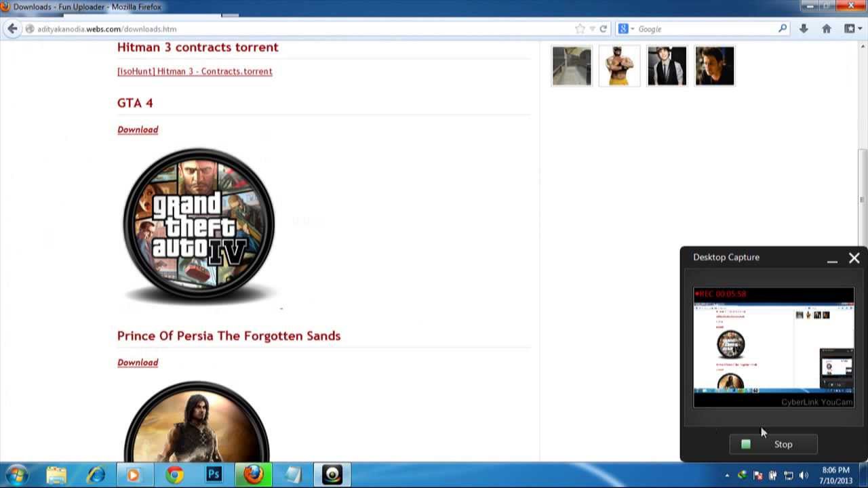Click the Desktop Capture preview image
This screenshot has height=488, width=868.
pos(773,348)
